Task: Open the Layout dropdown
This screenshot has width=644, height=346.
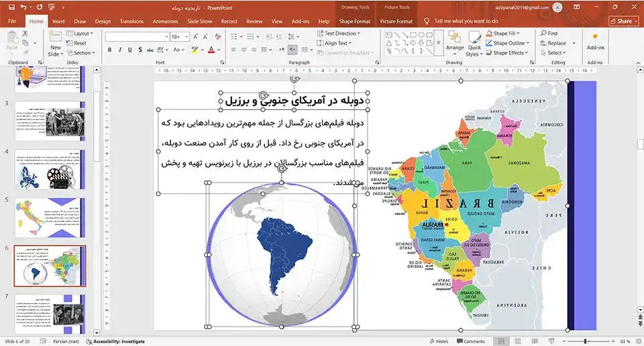Action: pyautogui.click(x=80, y=34)
